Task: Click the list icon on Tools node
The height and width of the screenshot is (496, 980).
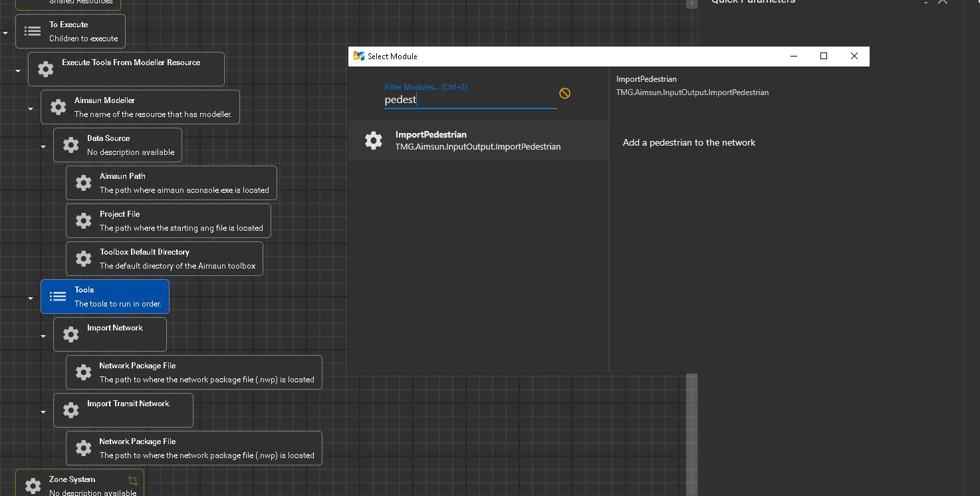Action: tap(58, 297)
